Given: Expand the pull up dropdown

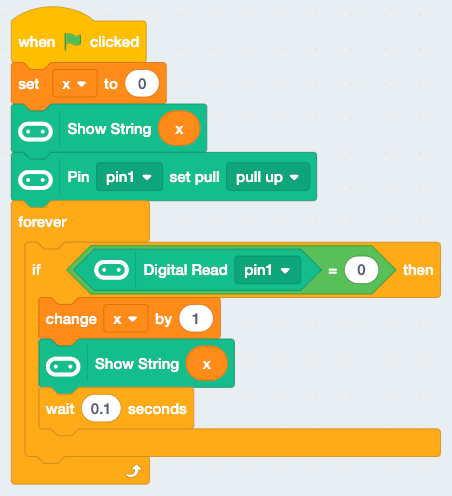Looking at the screenshot, I should 268,177.
